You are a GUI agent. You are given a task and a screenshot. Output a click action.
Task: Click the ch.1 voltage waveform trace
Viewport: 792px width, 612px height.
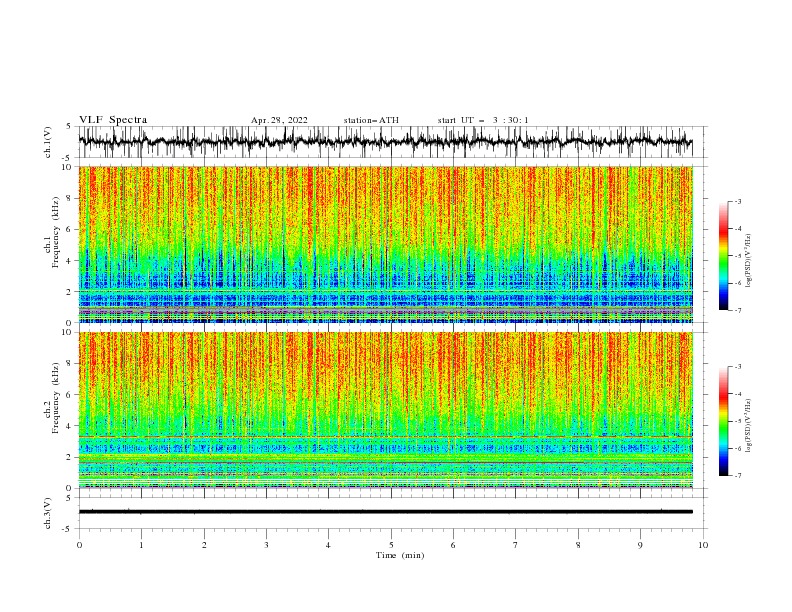(x=385, y=142)
